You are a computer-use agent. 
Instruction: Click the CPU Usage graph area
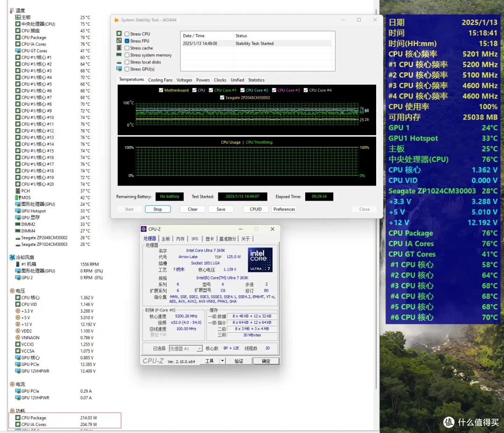[247, 161]
